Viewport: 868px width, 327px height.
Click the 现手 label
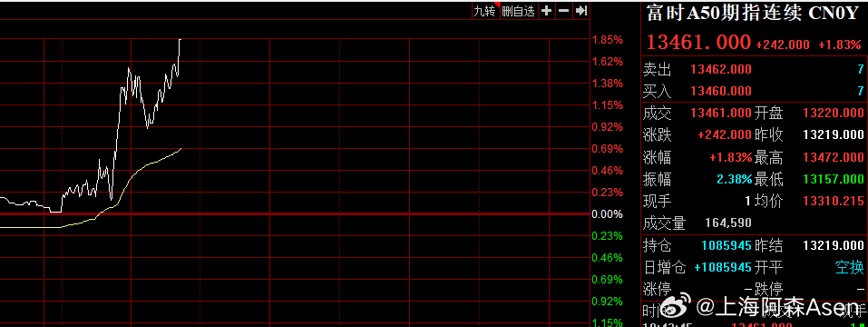[x=657, y=201]
